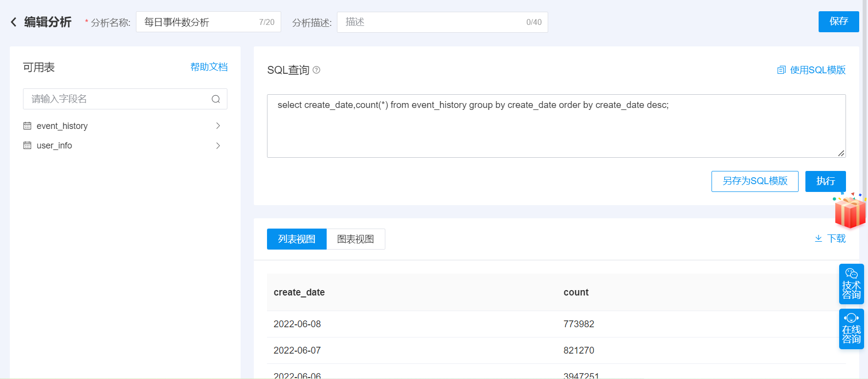Expand the user_info table chevron
The image size is (868, 379).
pyautogui.click(x=218, y=146)
